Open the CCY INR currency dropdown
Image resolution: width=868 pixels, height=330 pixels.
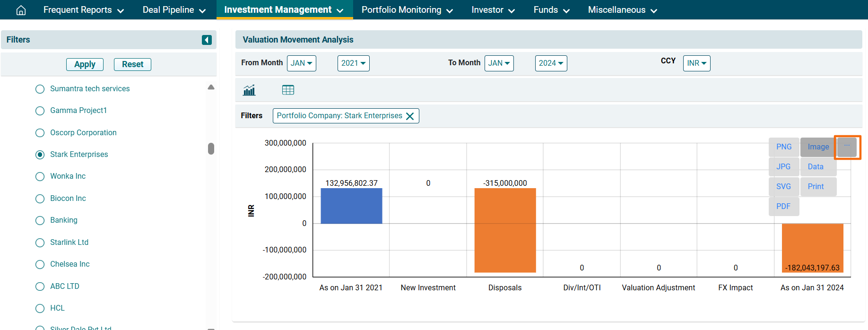click(696, 63)
